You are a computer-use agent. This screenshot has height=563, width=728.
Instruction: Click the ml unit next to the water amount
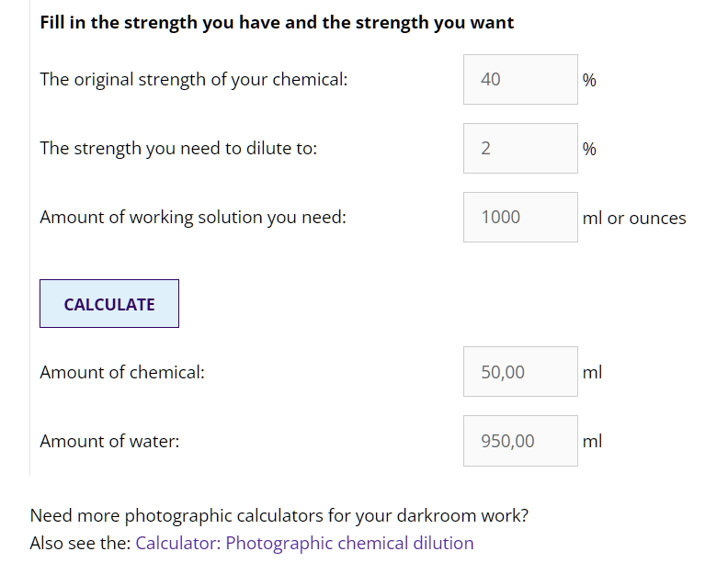click(593, 441)
